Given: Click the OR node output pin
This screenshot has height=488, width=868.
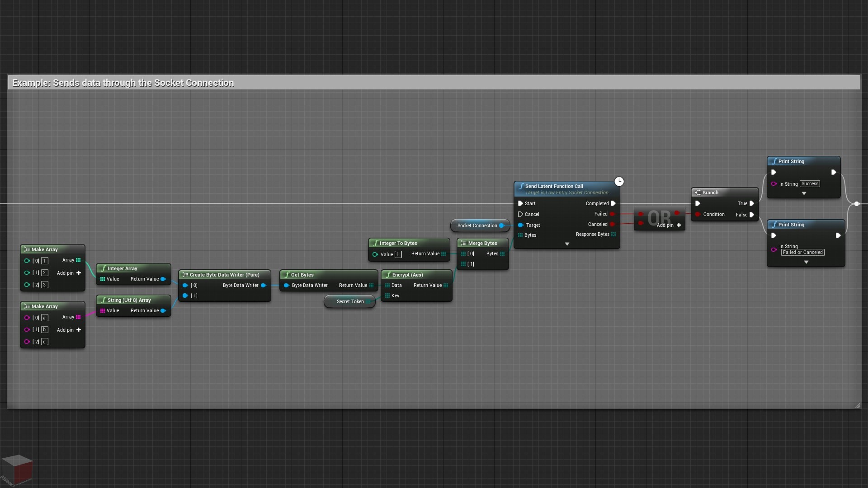Looking at the screenshot, I should click(677, 213).
